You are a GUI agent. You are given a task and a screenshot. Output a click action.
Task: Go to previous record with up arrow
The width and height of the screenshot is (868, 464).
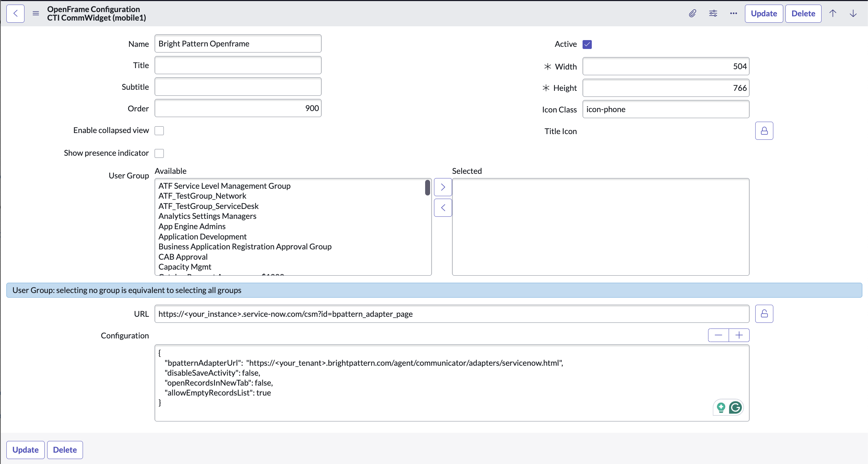pos(833,13)
